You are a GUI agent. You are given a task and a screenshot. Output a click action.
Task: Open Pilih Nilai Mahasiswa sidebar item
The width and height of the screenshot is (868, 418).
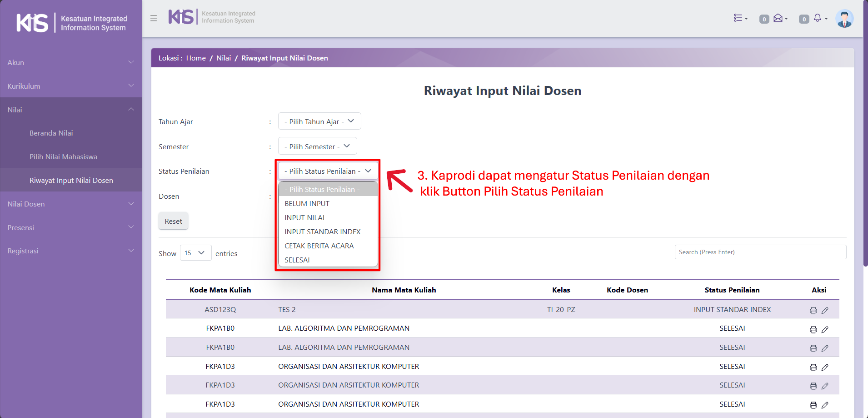[x=63, y=157]
